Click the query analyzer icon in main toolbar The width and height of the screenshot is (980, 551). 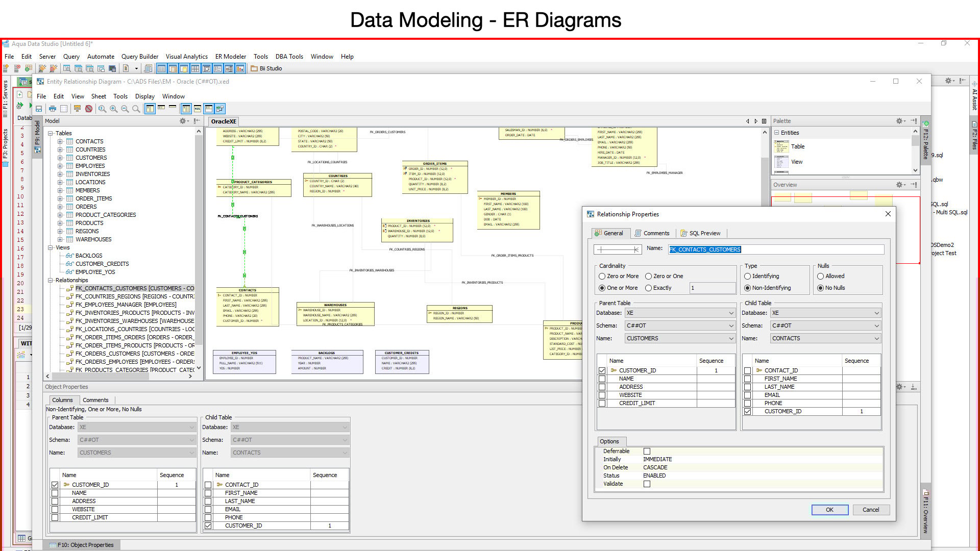(x=67, y=68)
